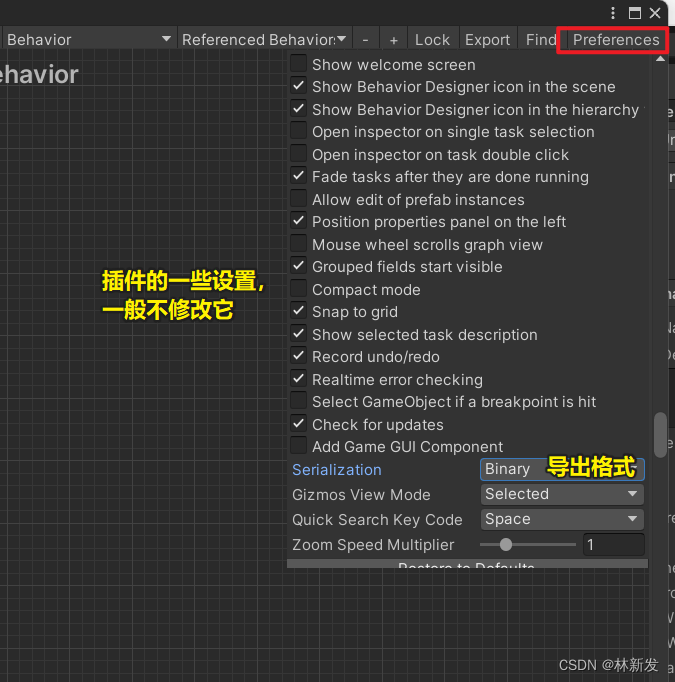Viewport: 675px width, 682px height.
Task: Click the preferences panel scrollbar thumb
Action: (x=660, y=435)
